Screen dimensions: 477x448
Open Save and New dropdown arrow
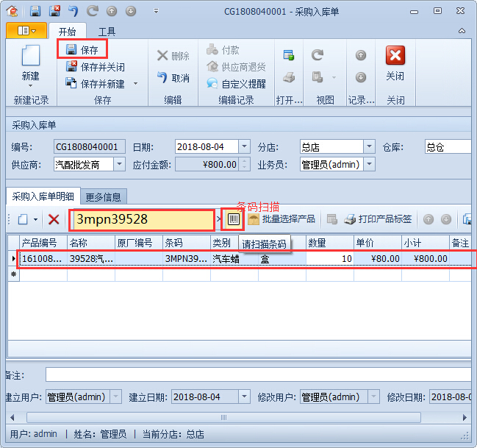coord(135,84)
